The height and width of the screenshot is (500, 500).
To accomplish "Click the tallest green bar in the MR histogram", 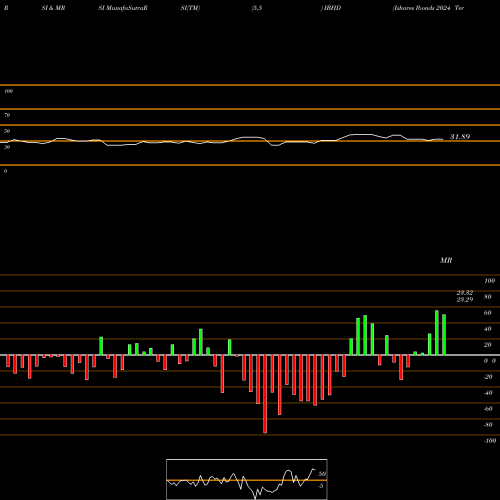I will (x=437, y=333).
